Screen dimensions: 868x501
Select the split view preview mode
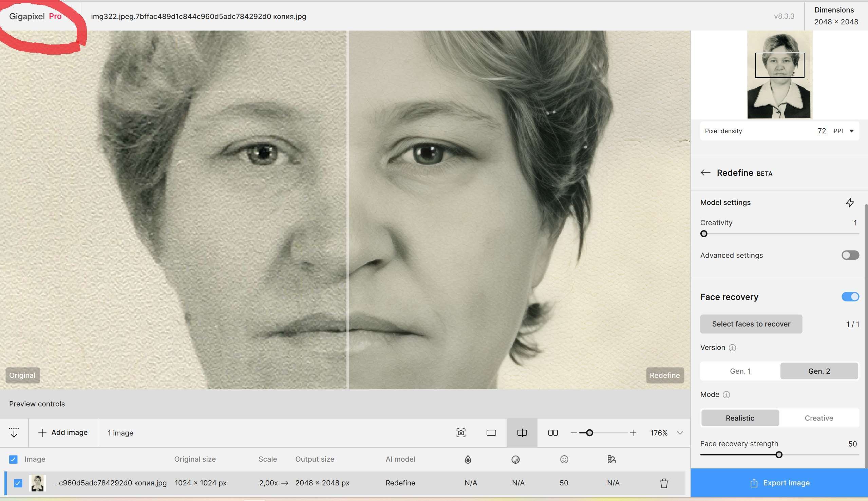pyautogui.click(x=522, y=433)
